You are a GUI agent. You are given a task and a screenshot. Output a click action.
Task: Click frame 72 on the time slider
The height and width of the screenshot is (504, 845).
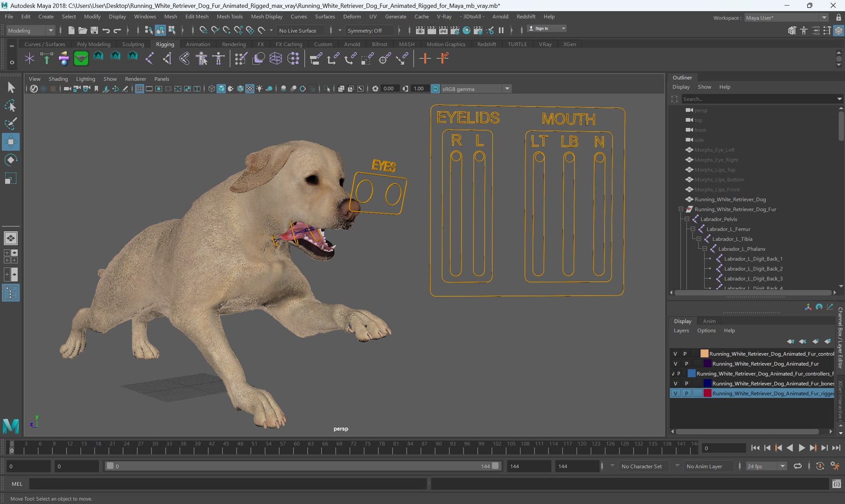(x=353, y=447)
